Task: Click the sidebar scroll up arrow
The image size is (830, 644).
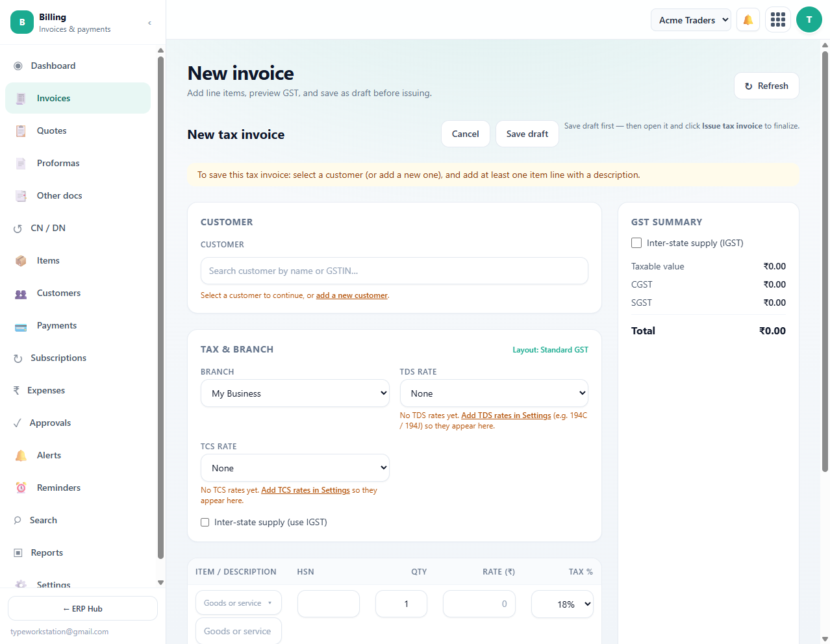Action: click(x=160, y=50)
